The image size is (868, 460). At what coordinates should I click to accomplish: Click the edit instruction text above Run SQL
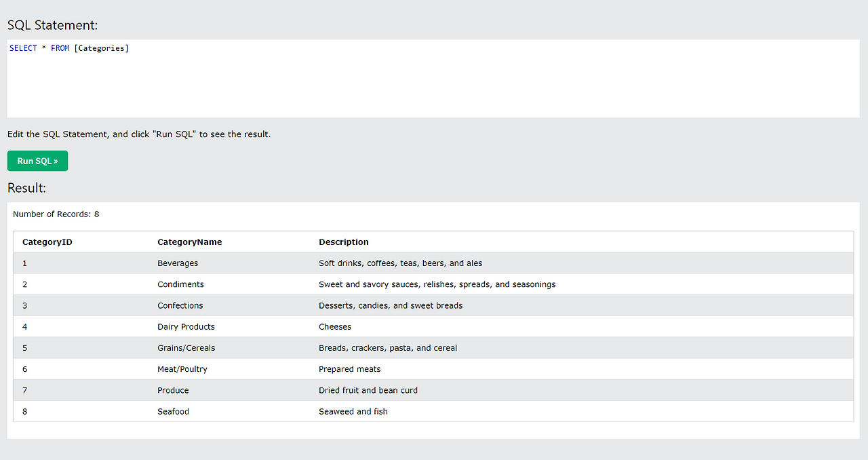(138, 134)
